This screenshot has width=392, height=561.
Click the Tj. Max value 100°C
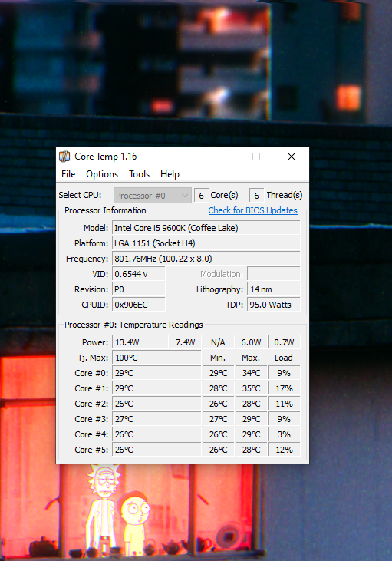click(x=156, y=358)
